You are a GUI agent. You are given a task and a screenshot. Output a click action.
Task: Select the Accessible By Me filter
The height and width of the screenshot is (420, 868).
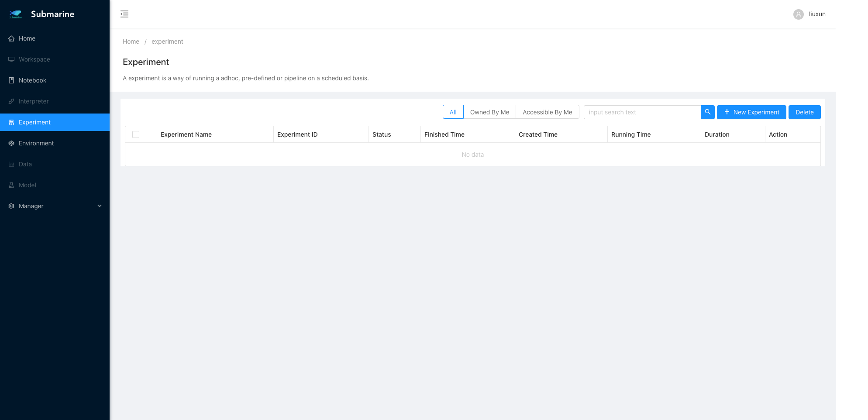point(548,112)
